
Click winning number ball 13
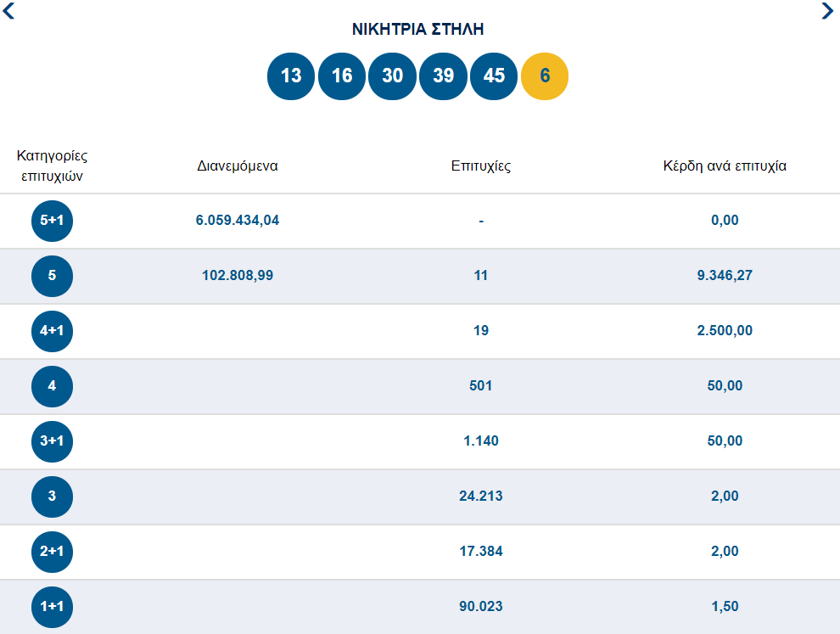(291, 76)
